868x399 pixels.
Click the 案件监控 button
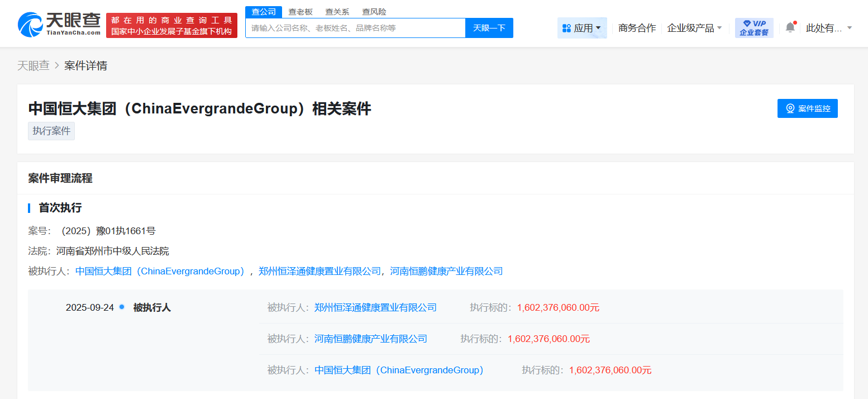pos(808,108)
